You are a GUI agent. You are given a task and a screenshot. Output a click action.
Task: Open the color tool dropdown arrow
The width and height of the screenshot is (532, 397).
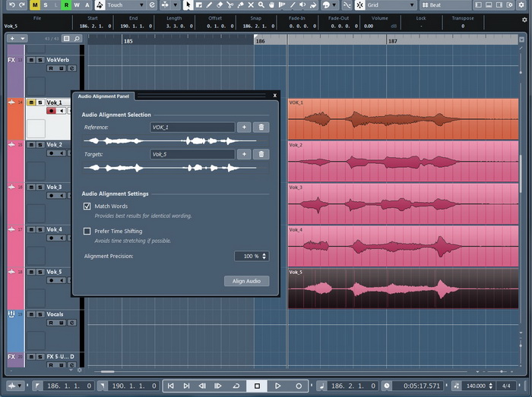[334, 5]
